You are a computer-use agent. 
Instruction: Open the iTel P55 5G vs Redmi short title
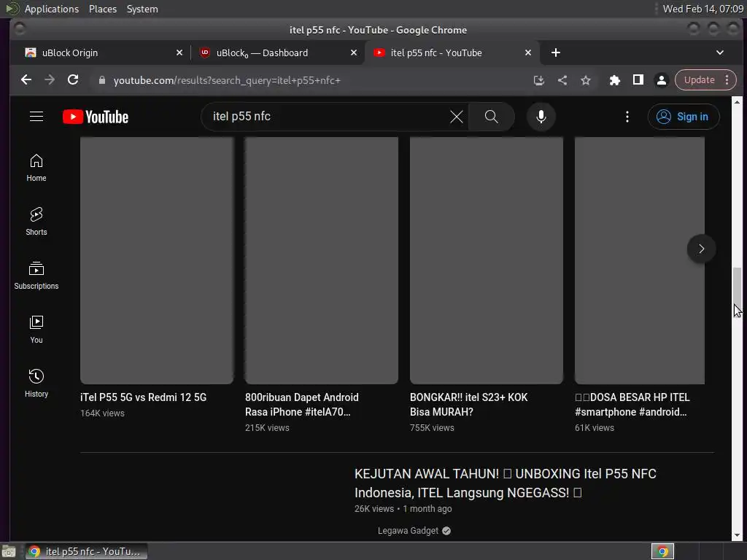[x=144, y=397]
